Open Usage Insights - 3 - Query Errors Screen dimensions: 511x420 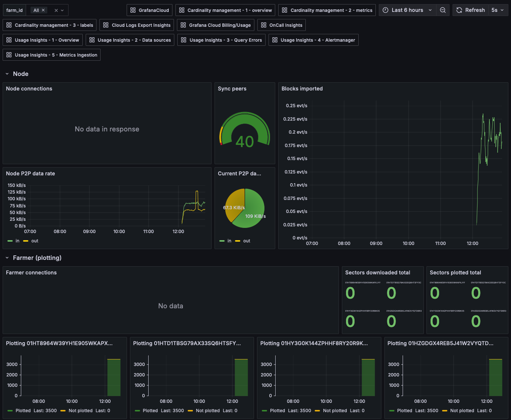pyautogui.click(x=221, y=40)
